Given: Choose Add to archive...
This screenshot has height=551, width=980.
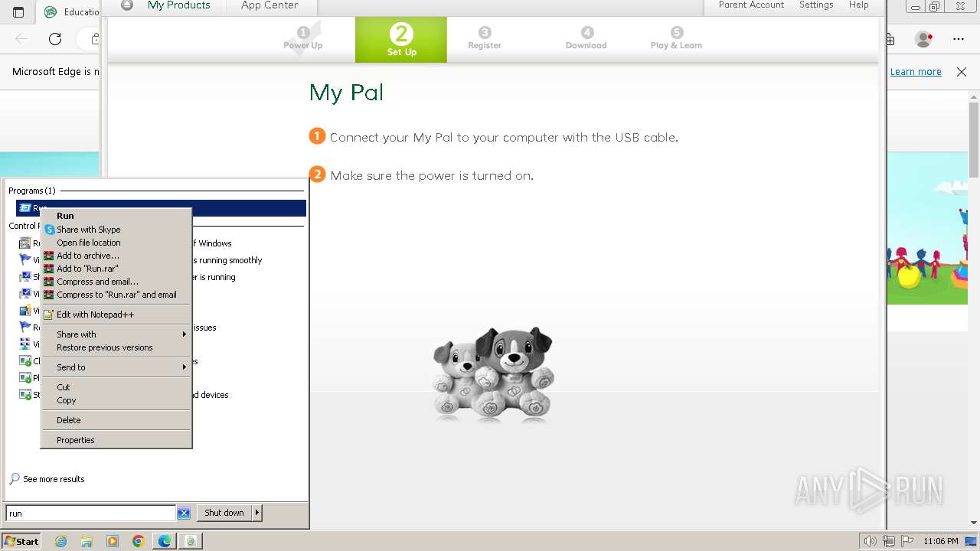Looking at the screenshot, I should [x=116, y=256].
